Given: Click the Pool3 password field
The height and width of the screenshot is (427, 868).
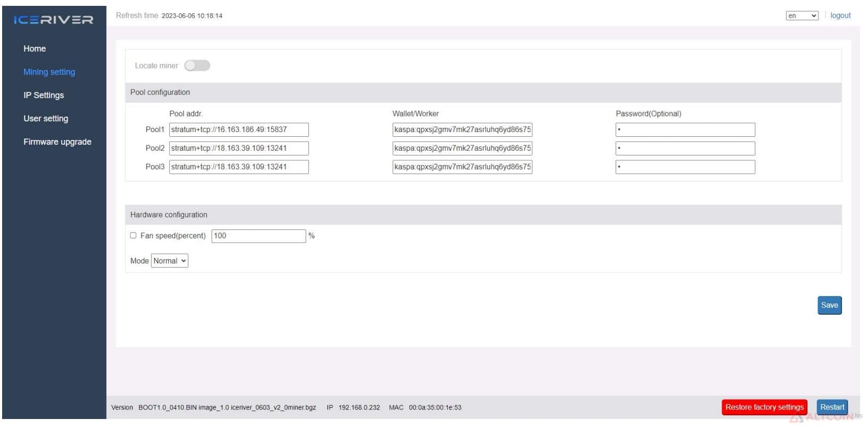Looking at the screenshot, I should (x=685, y=167).
